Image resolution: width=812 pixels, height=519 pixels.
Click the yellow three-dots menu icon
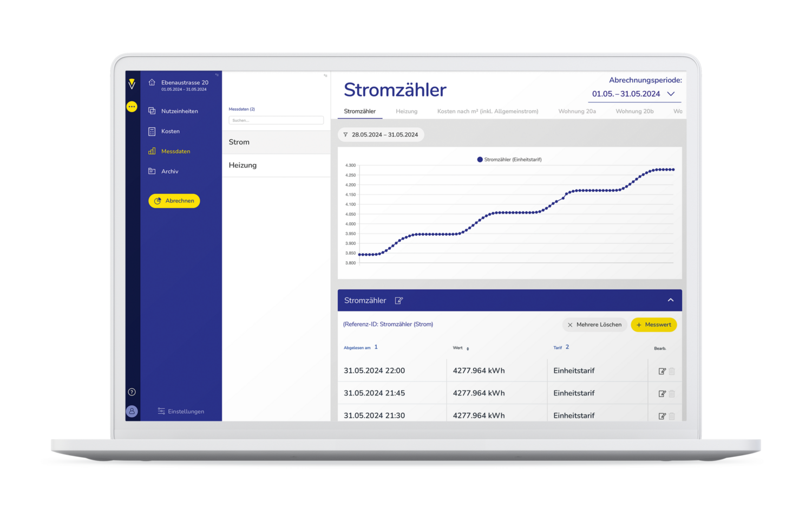pos(132,107)
